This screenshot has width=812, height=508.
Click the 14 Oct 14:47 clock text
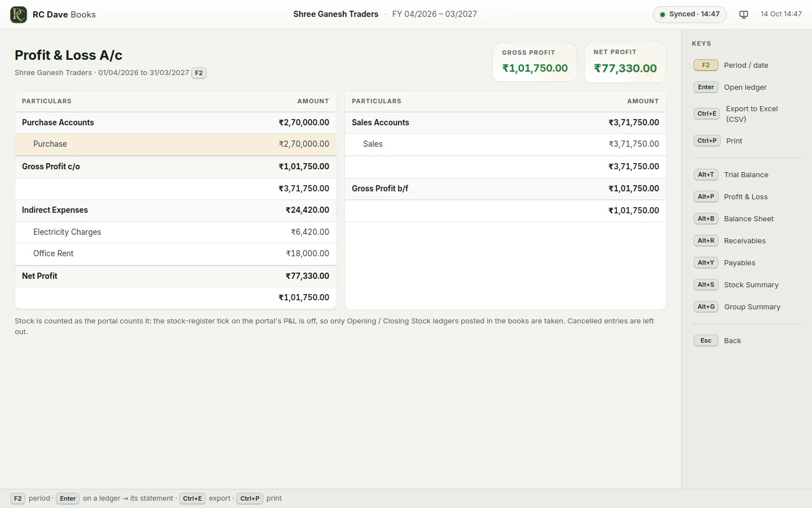pyautogui.click(x=781, y=14)
